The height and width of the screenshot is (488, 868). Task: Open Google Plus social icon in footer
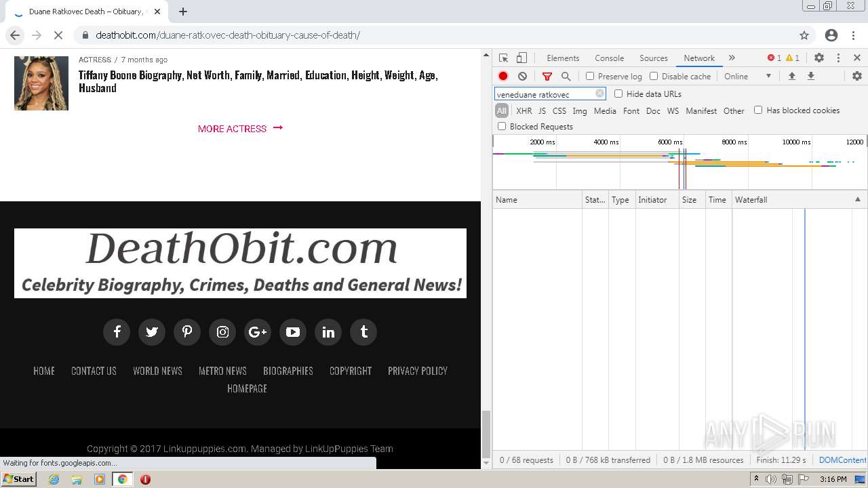258,332
